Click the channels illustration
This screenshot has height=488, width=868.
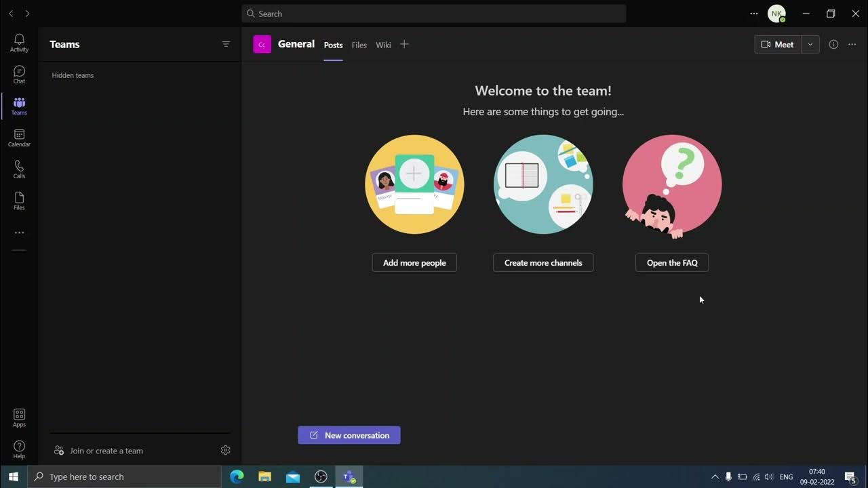[543, 184]
